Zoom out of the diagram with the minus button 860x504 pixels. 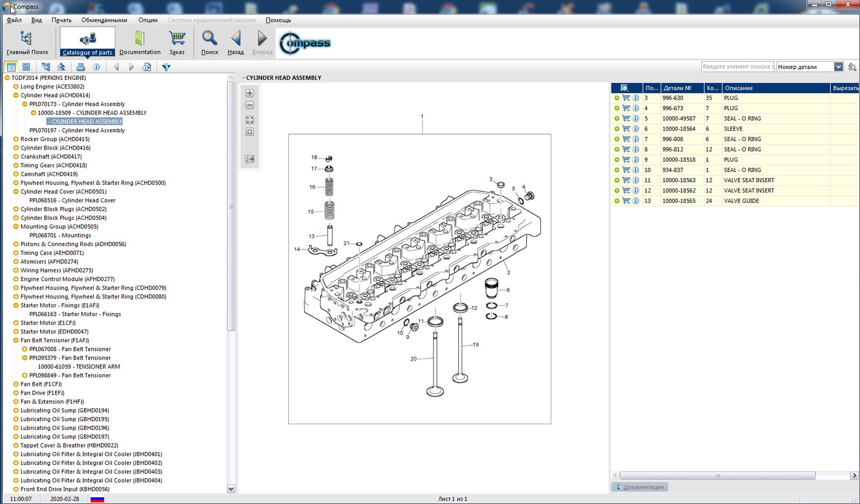coord(250,105)
